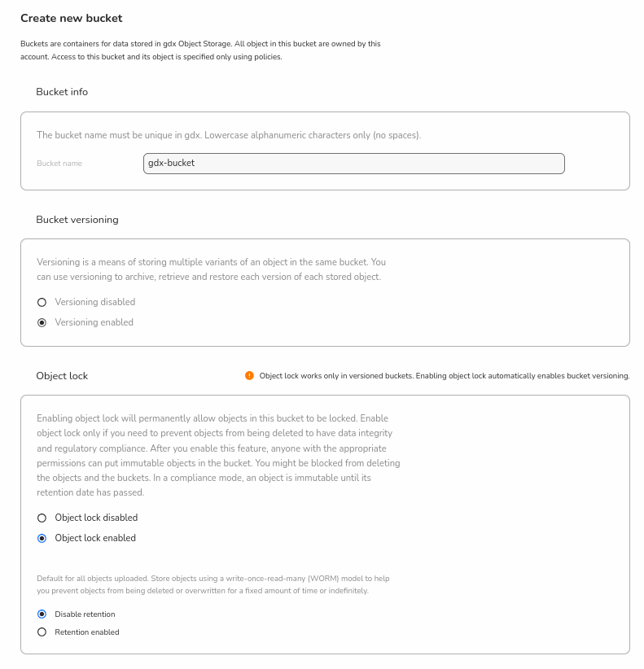Click the Object lock section heading

tap(62, 376)
